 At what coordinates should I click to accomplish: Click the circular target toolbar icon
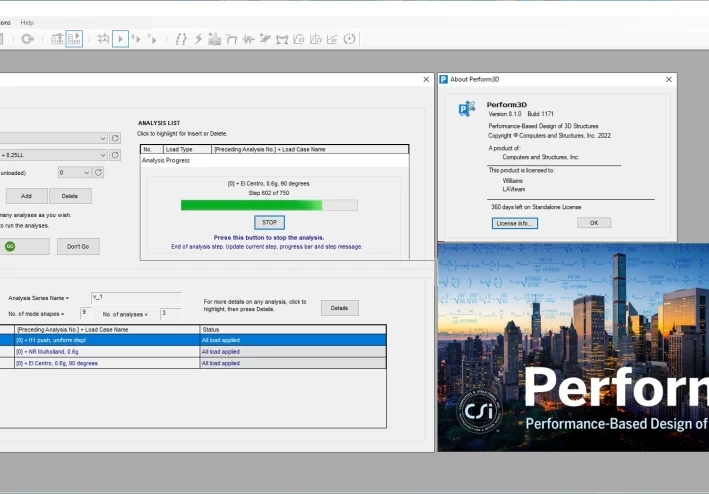(x=350, y=39)
